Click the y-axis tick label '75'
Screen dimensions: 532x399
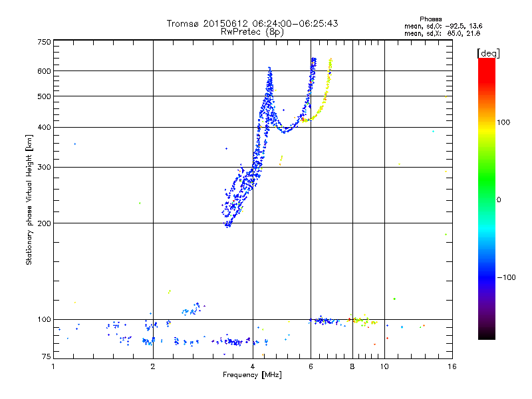(46, 356)
